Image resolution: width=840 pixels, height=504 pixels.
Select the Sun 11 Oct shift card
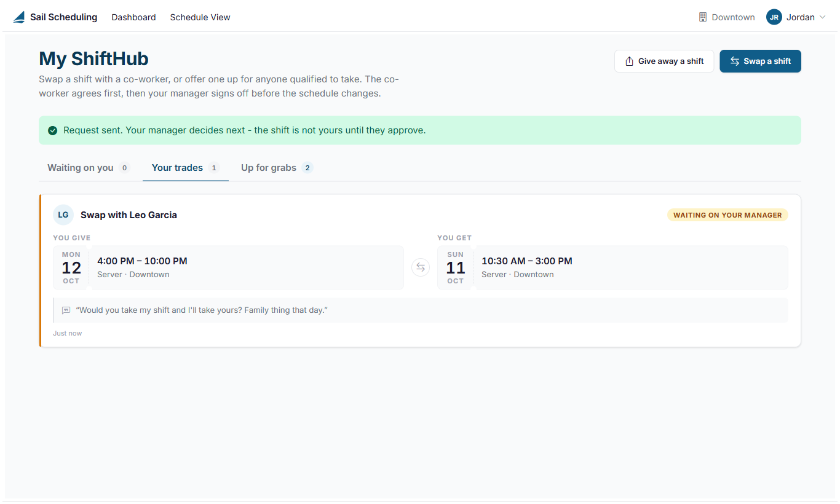613,267
